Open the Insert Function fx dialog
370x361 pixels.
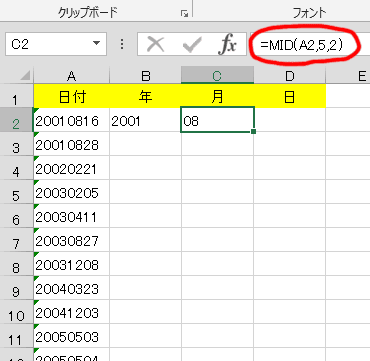tap(228, 44)
